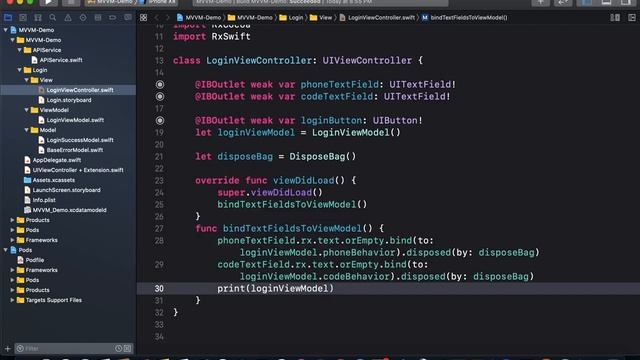Screen dimensions: 640x360
Task: Click the outlet connection circle for phoneTextField
Action: click(160, 84)
